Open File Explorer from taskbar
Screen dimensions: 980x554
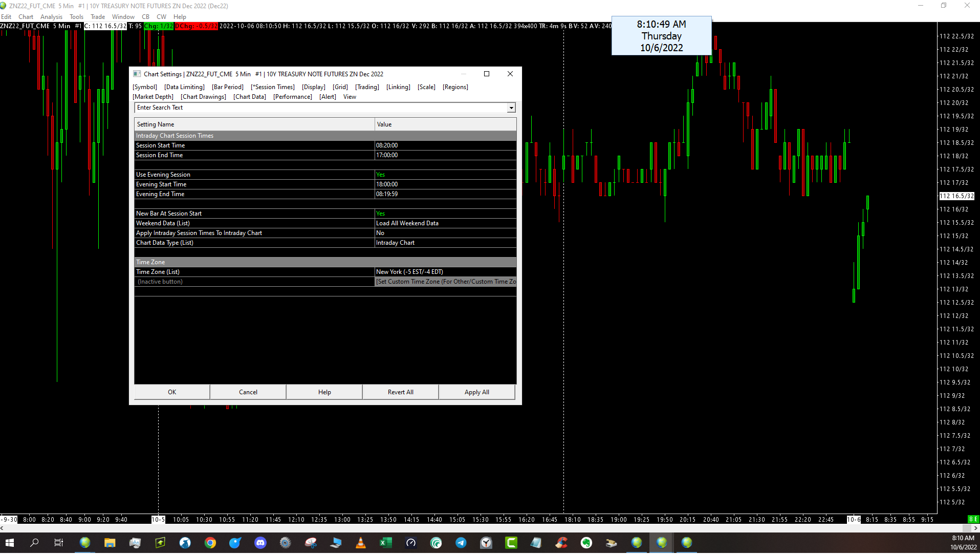point(110,543)
